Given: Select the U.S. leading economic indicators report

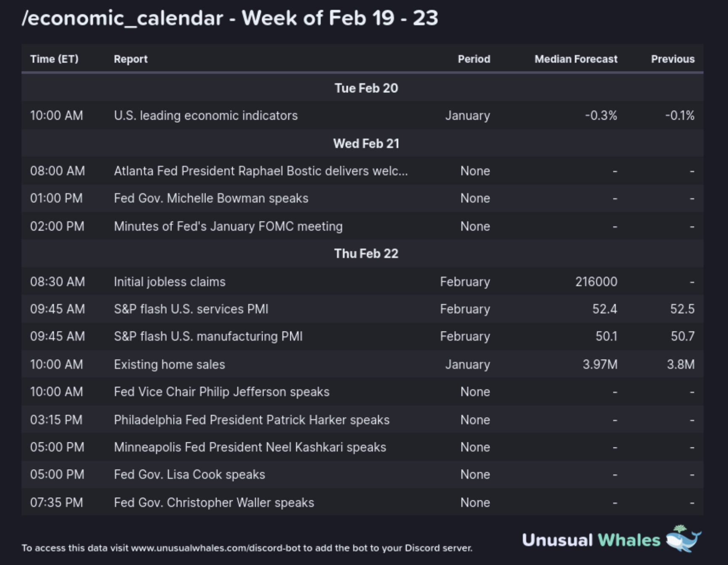Looking at the screenshot, I should coord(205,116).
